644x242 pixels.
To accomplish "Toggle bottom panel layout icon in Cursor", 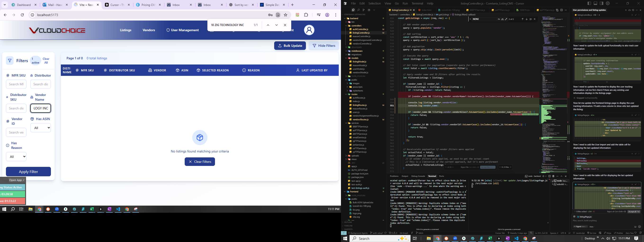I will (x=595, y=3).
